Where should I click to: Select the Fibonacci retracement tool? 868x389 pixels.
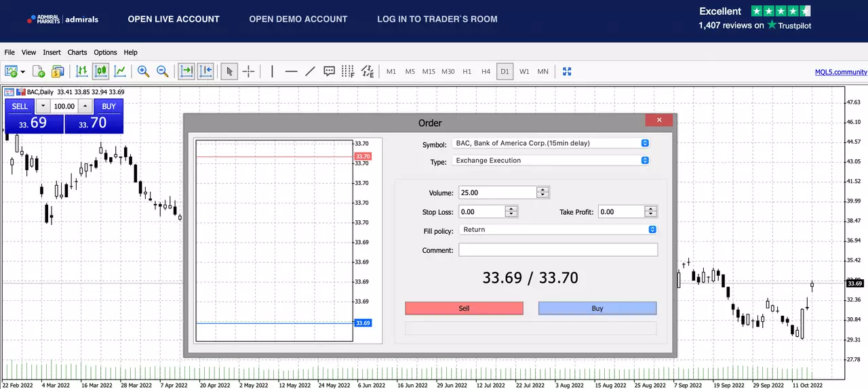click(348, 71)
